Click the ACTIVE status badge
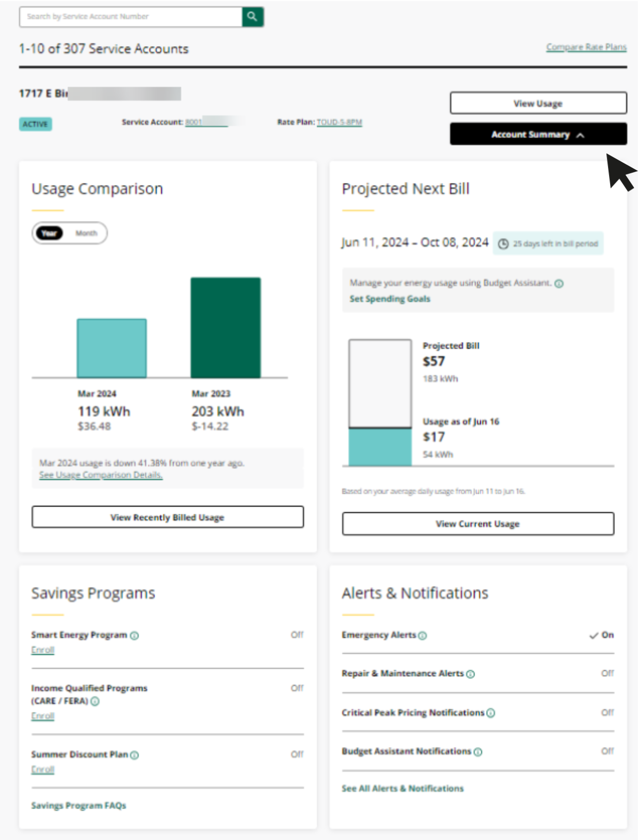The image size is (640, 840). (35, 124)
